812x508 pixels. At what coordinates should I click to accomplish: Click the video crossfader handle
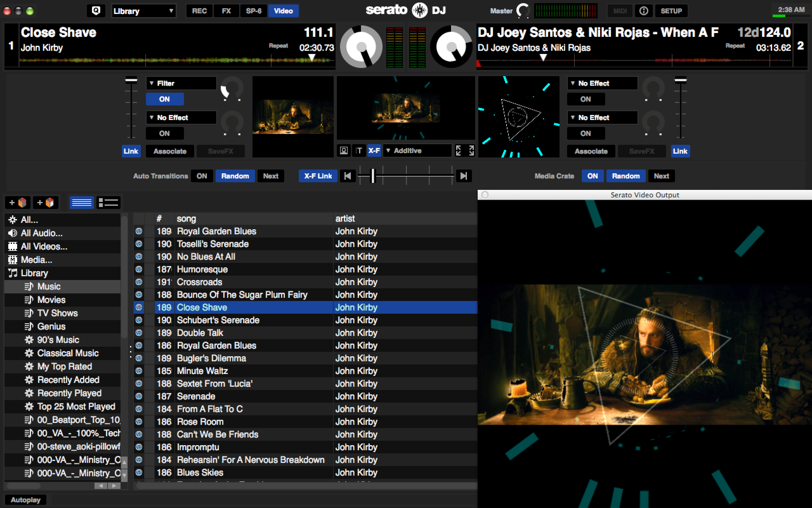(x=372, y=176)
